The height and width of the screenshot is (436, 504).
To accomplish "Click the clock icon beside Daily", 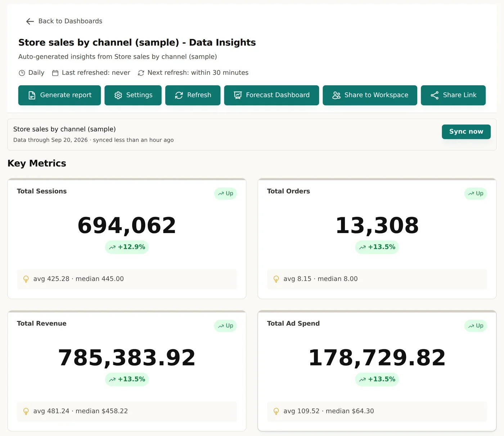I will pos(22,73).
